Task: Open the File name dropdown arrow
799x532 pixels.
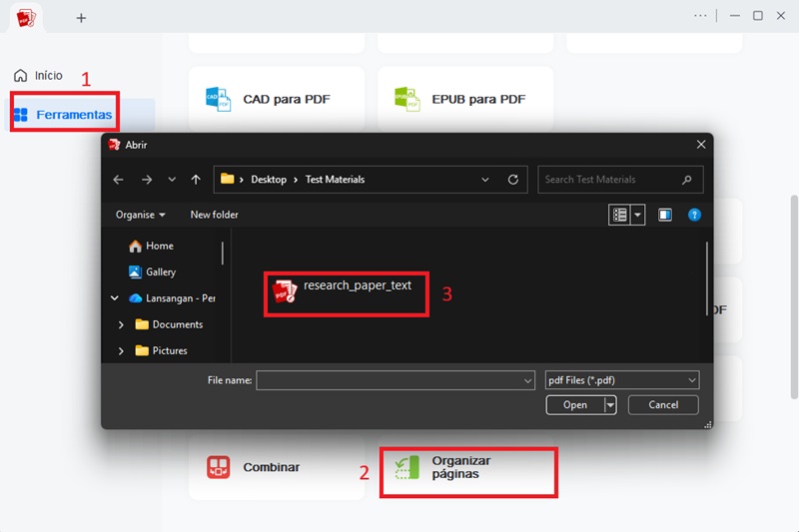Action: tap(527, 380)
